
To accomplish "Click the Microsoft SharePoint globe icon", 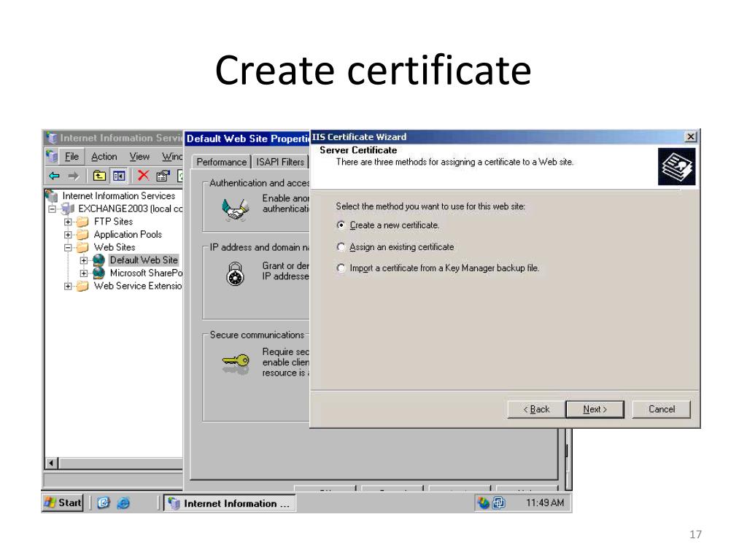I will pyautogui.click(x=98, y=273).
